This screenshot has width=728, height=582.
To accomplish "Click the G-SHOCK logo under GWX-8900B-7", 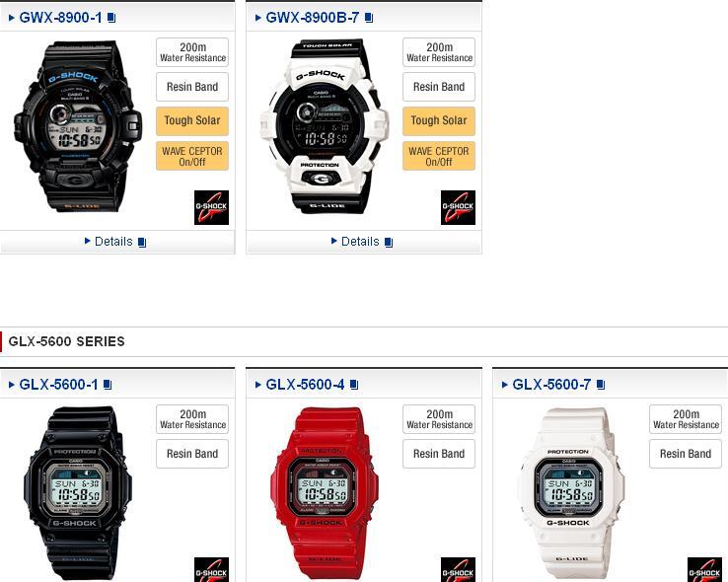I will [x=458, y=207].
